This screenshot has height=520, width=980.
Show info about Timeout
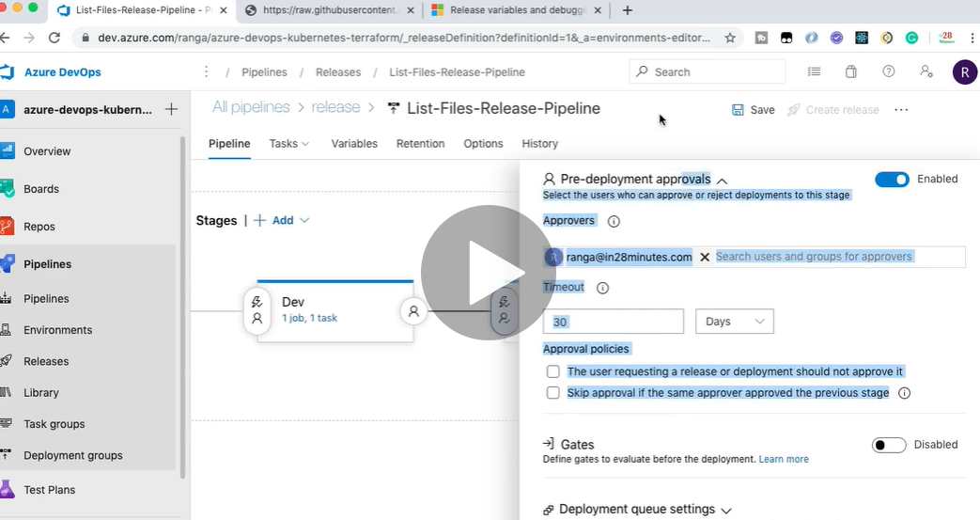(x=602, y=288)
